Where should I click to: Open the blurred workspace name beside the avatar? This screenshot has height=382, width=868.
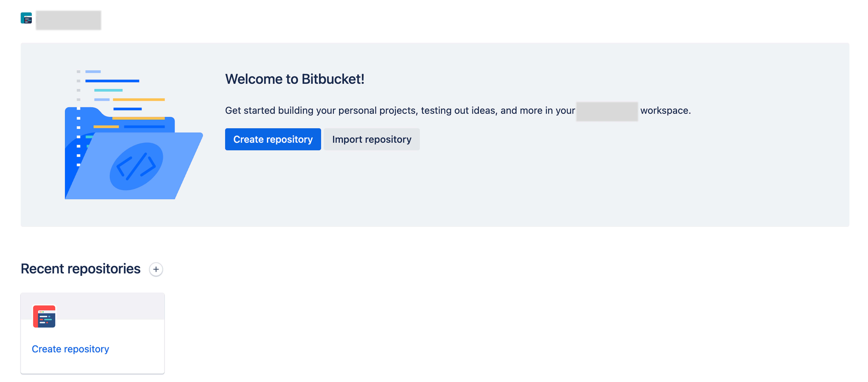click(68, 20)
